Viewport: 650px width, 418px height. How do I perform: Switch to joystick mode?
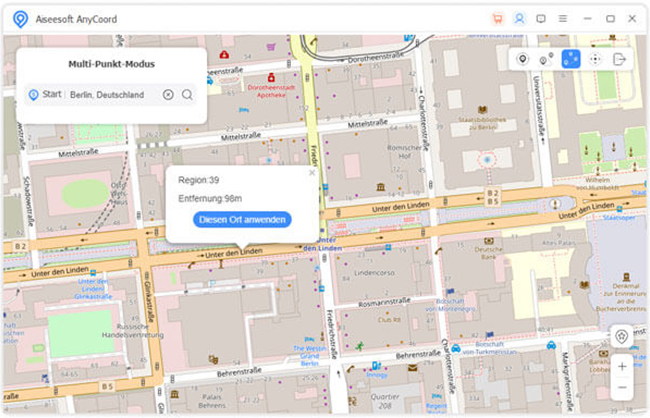595,60
